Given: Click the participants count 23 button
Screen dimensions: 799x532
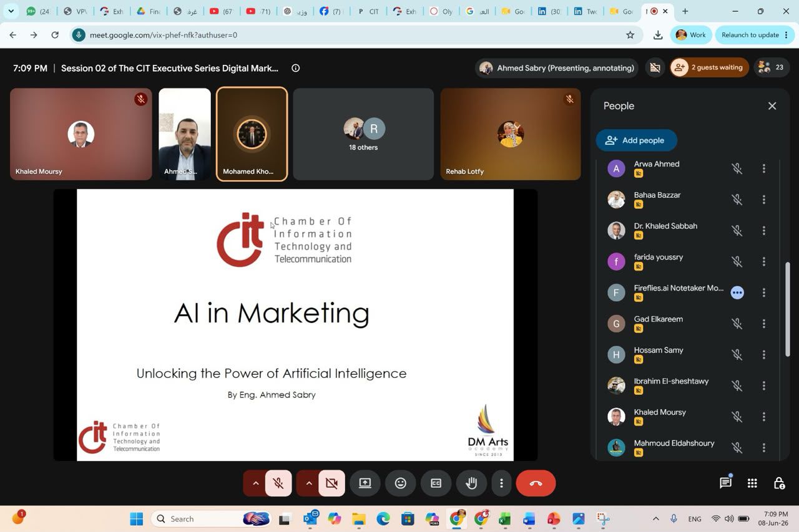Looking at the screenshot, I should (772, 67).
